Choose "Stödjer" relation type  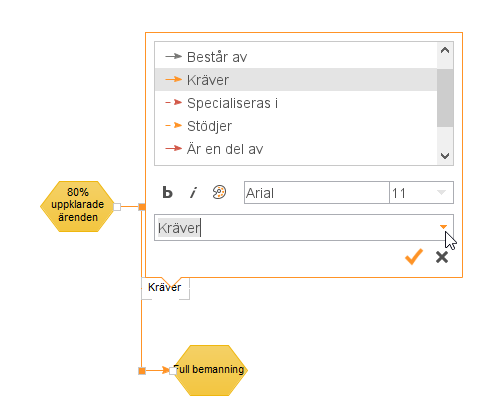point(296,126)
